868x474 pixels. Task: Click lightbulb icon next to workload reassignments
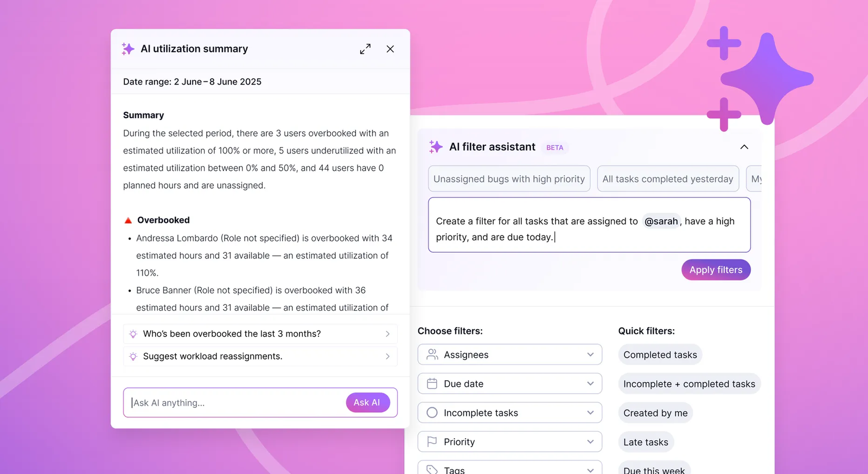(133, 356)
